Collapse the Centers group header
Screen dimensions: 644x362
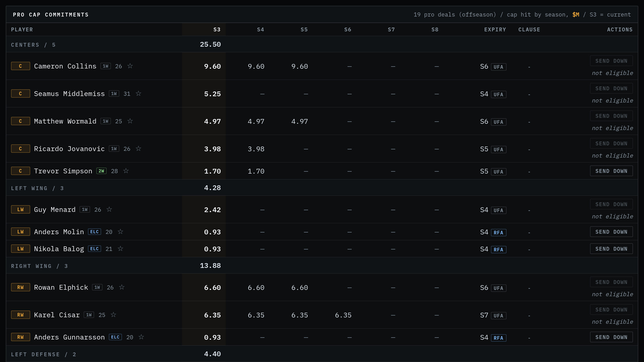tap(322, 44)
